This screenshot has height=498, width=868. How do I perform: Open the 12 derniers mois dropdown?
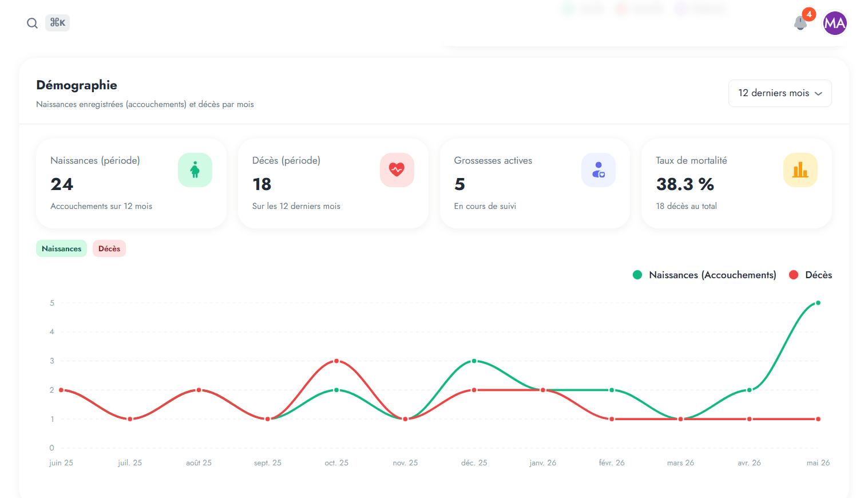point(780,93)
